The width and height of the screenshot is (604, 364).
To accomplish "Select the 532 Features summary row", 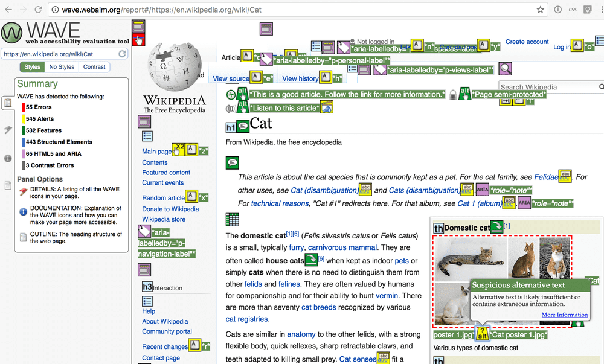I will pos(42,130).
